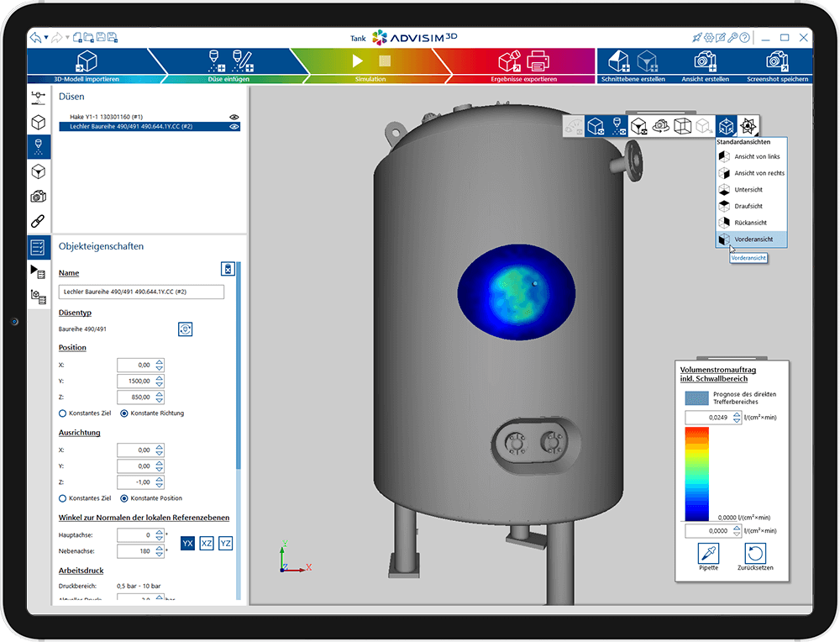Viewport: 840px width, 642px height.
Task: Click the Name text field
Action: [x=141, y=292]
